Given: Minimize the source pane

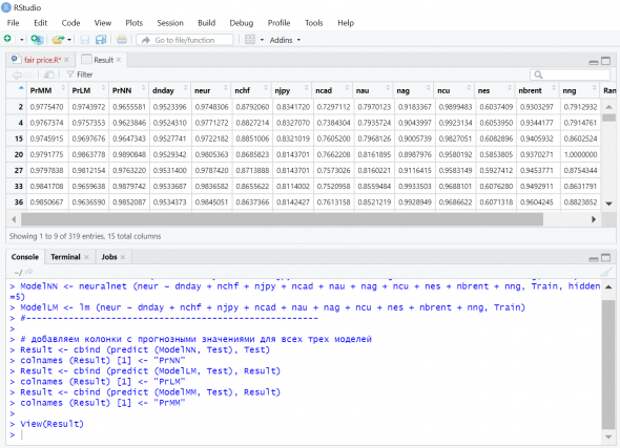Looking at the screenshot, I should 593,61.
